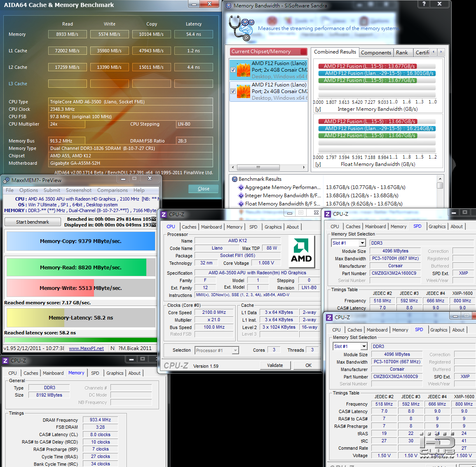Click the OK button in CPU-Z
The width and height of the screenshot is (476, 467).
308,365
